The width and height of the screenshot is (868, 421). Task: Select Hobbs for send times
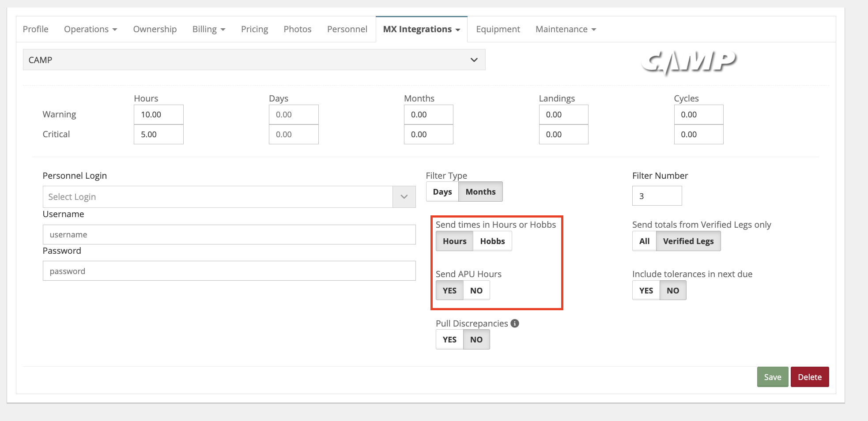pos(492,241)
